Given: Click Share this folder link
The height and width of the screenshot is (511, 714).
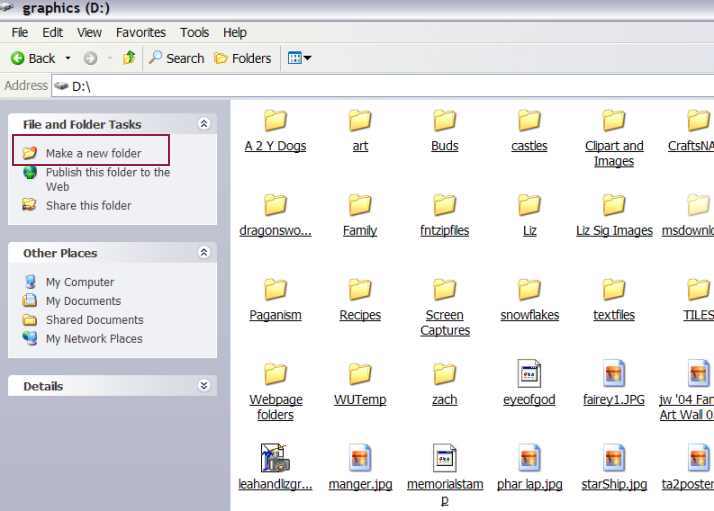Looking at the screenshot, I should (x=88, y=205).
